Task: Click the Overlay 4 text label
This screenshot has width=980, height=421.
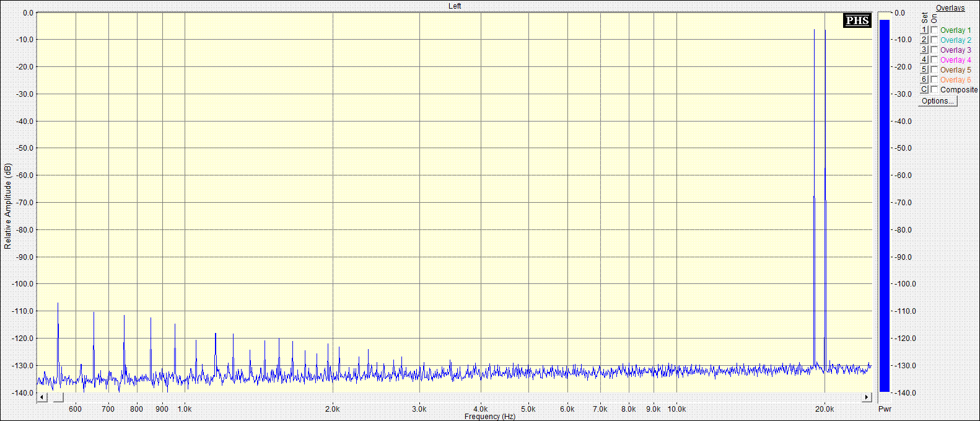Action: tap(956, 60)
